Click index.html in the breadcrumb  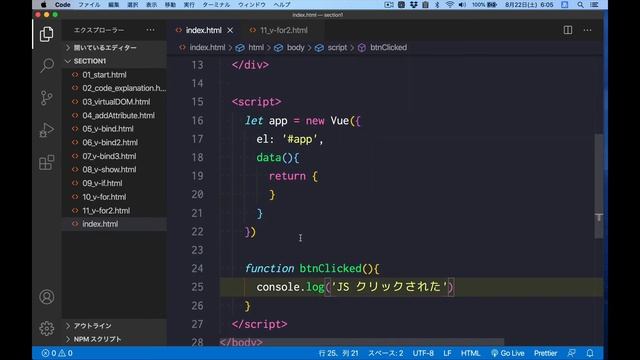tap(207, 47)
